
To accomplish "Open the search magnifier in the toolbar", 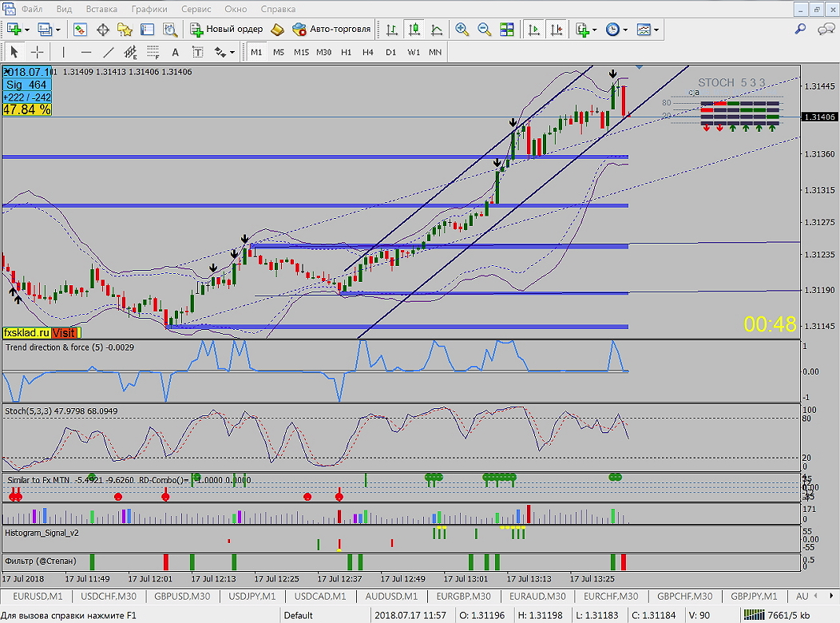I will 800,30.
